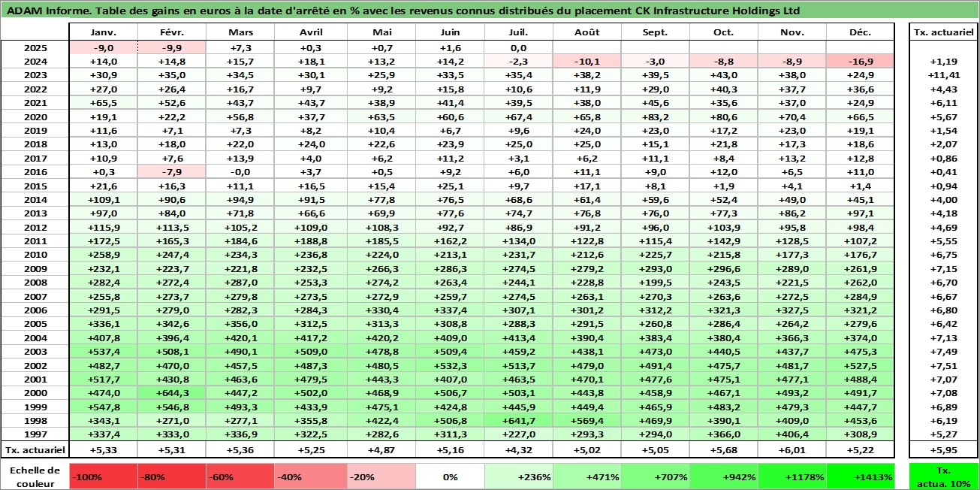Select the -80% color scale cell

click(x=172, y=476)
